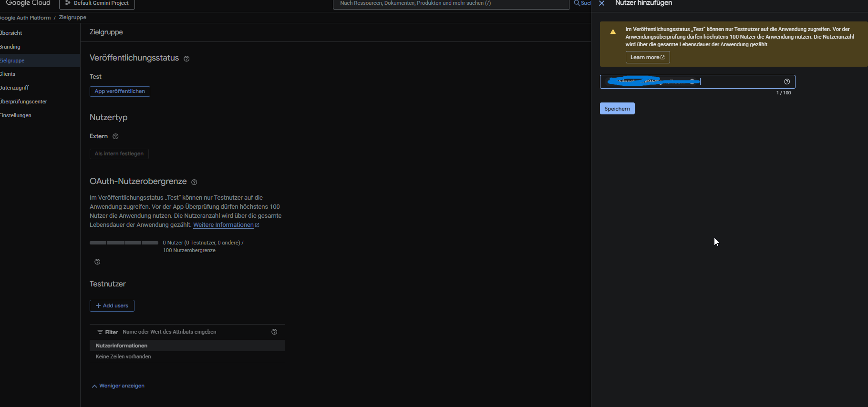Open the Default Gemini Project selector

click(x=97, y=3)
